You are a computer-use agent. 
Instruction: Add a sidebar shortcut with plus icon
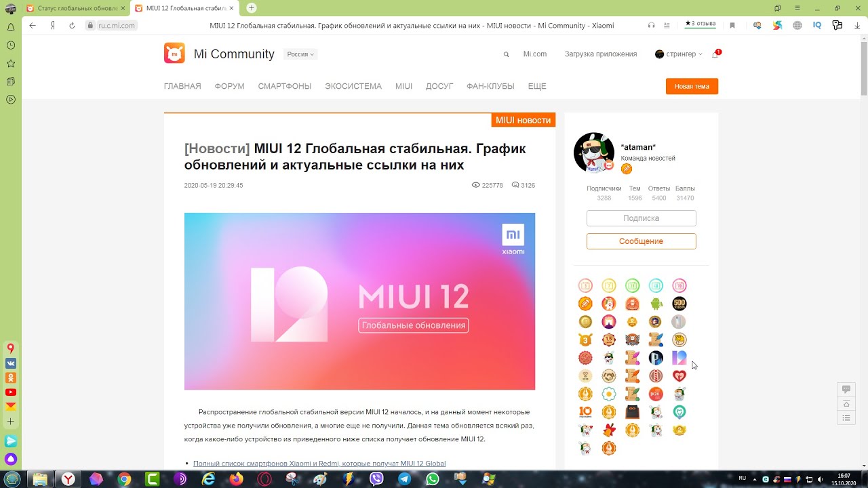click(x=11, y=422)
